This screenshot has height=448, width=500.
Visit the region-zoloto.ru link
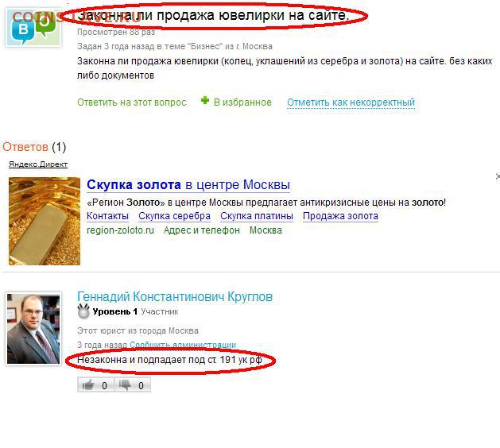point(120,230)
